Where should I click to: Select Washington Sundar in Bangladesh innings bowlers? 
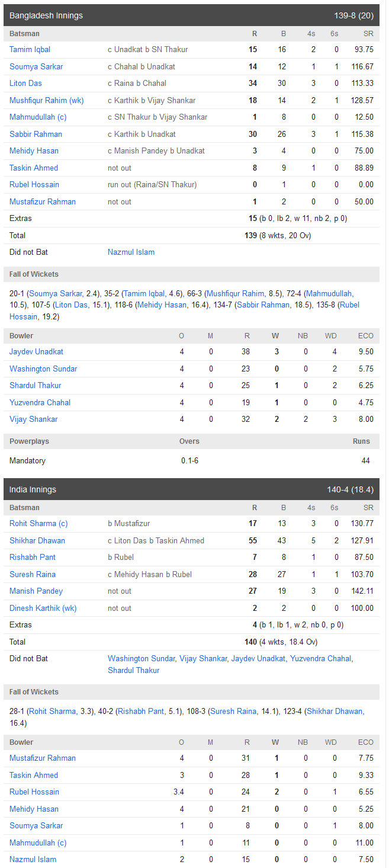tap(43, 369)
